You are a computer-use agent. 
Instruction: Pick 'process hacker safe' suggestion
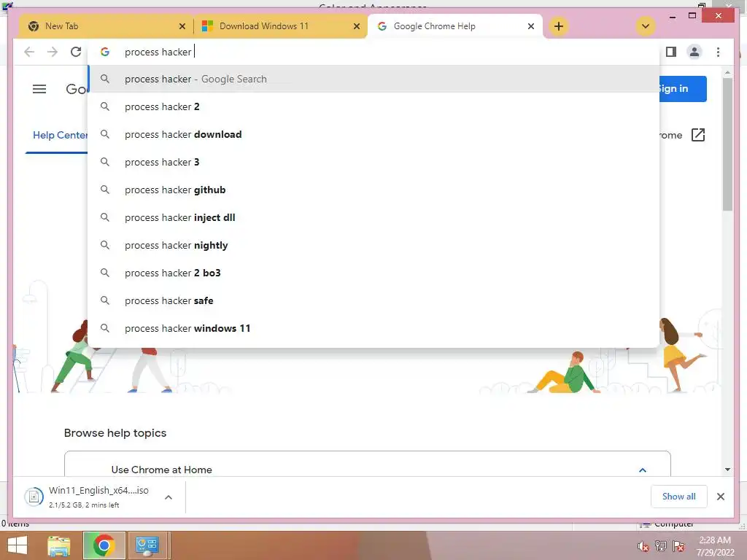[x=374, y=300]
